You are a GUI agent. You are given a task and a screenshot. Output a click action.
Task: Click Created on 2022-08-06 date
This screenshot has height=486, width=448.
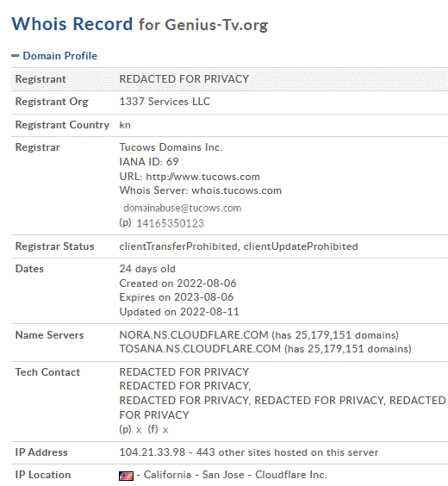click(x=177, y=283)
